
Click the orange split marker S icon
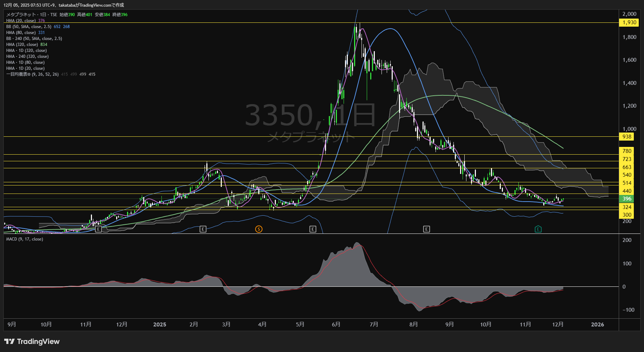(259, 229)
